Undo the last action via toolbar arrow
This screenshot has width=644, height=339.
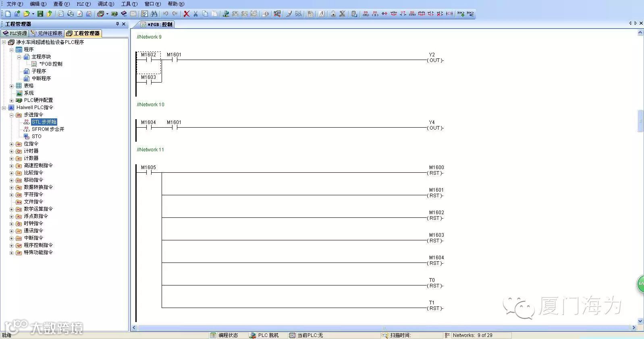click(166, 14)
